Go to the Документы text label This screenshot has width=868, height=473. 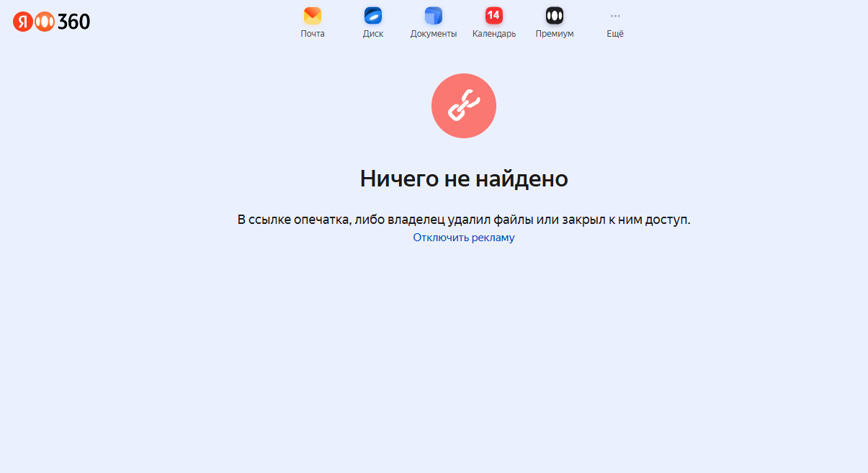(434, 34)
